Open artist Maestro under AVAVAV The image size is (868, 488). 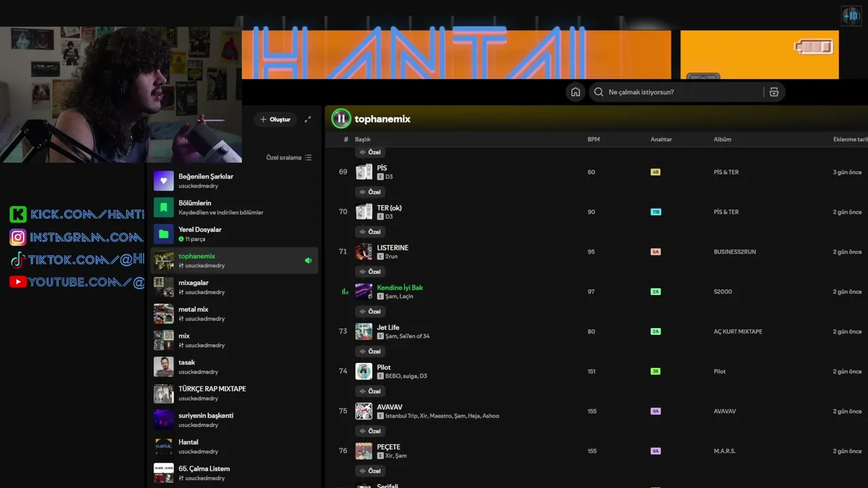(x=443, y=416)
